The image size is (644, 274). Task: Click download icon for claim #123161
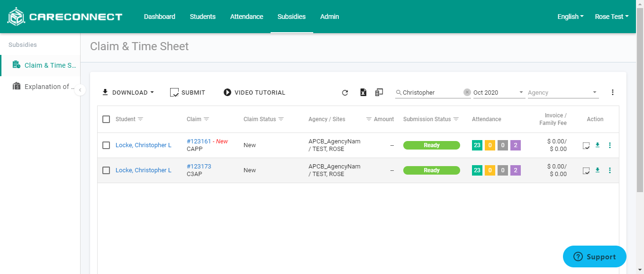tap(597, 145)
